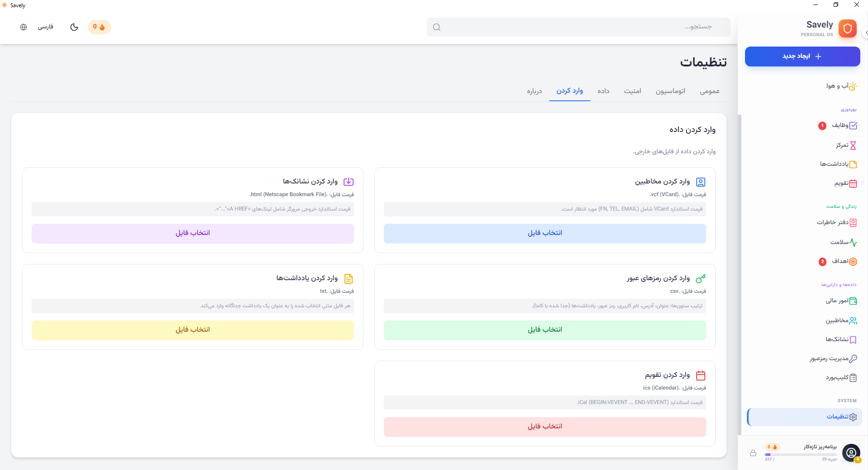The height and width of the screenshot is (470, 868).
Task: Open مخاطبین (contacts) from sidebar
Action: 840,320
